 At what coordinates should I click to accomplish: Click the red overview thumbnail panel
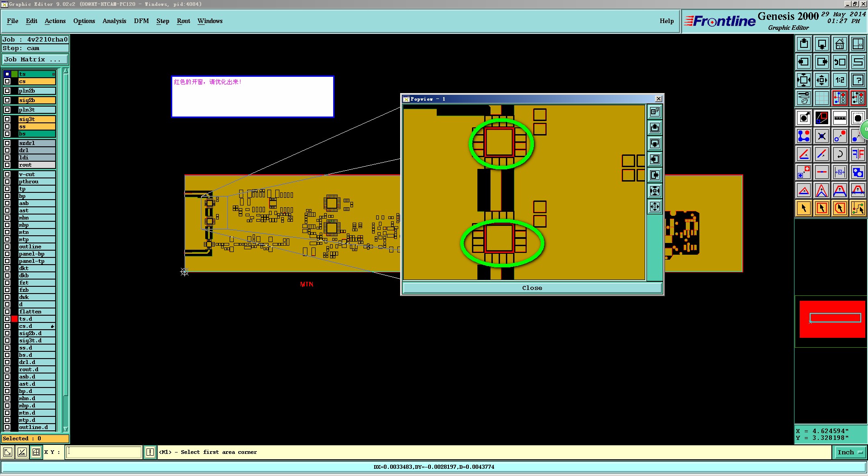(x=832, y=319)
